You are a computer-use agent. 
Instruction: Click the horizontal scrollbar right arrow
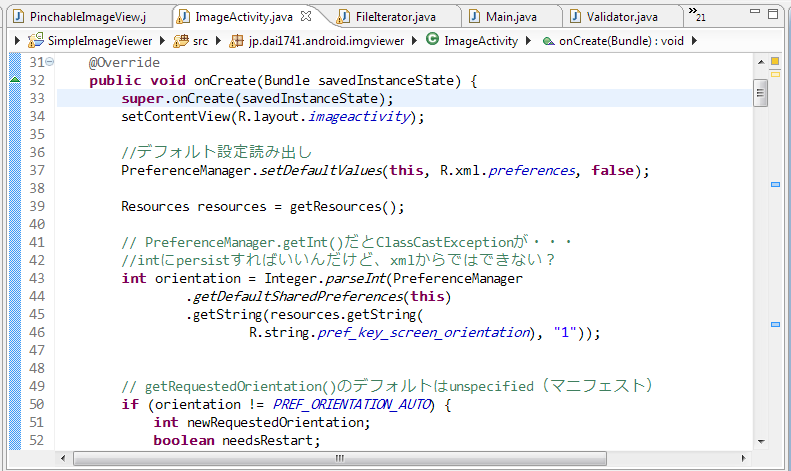pos(743,458)
